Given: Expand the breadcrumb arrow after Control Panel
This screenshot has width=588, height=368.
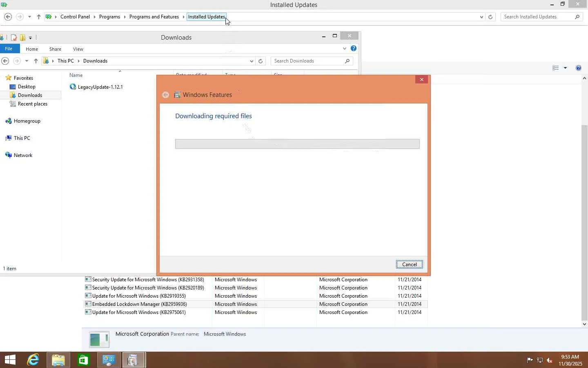Looking at the screenshot, I should point(94,17).
